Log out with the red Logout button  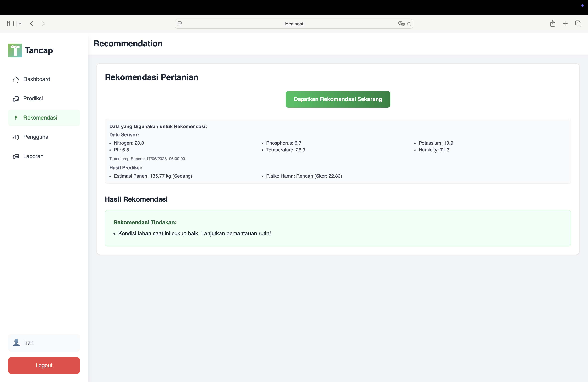44,366
